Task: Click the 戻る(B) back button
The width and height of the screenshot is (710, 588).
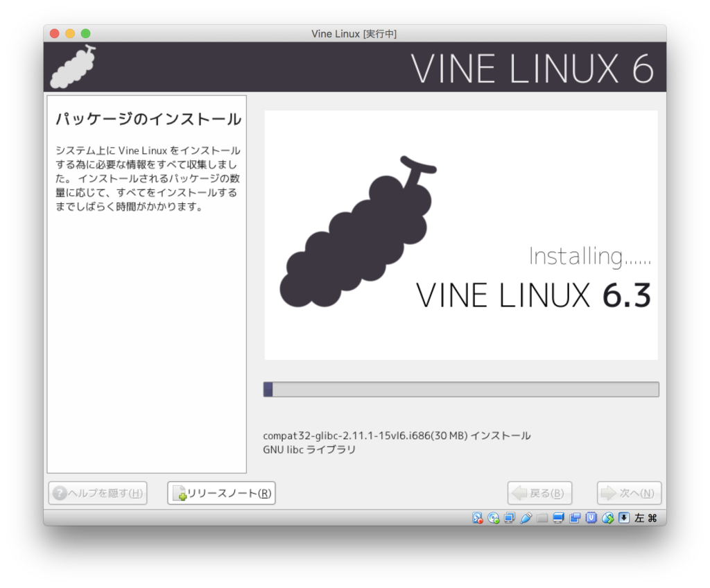Action: (539, 493)
